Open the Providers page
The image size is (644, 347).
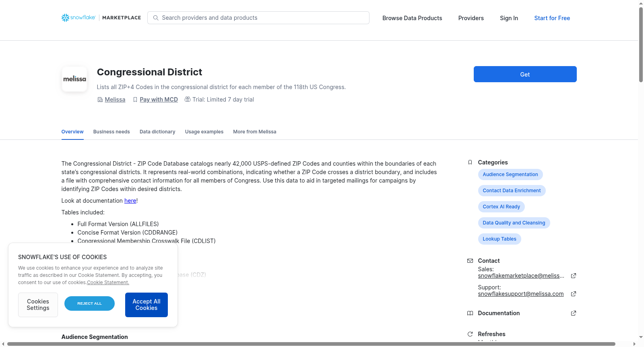click(471, 18)
